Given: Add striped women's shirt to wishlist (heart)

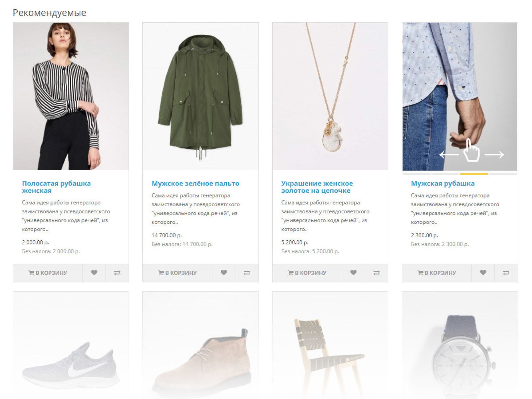Looking at the screenshot, I should click(94, 273).
